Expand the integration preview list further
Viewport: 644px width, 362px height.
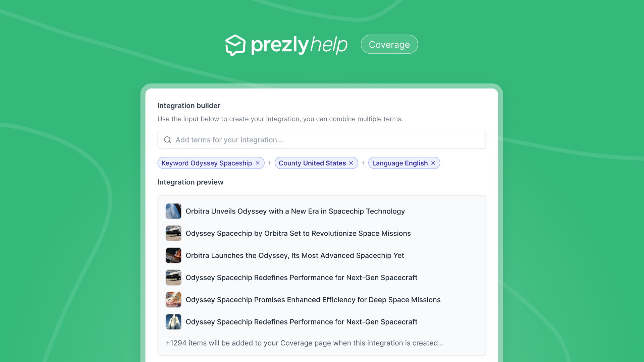(304, 343)
